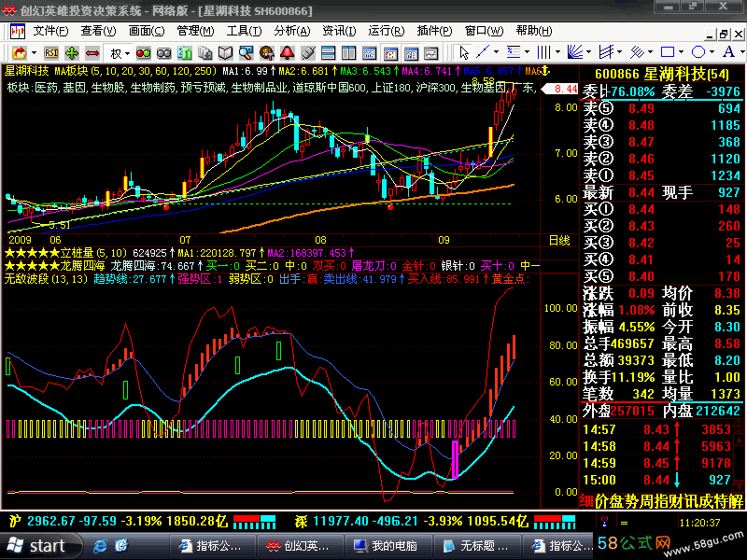Select the fan lines drawing tool
The width and height of the screenshot is (747, 560).
coord(575,51)
